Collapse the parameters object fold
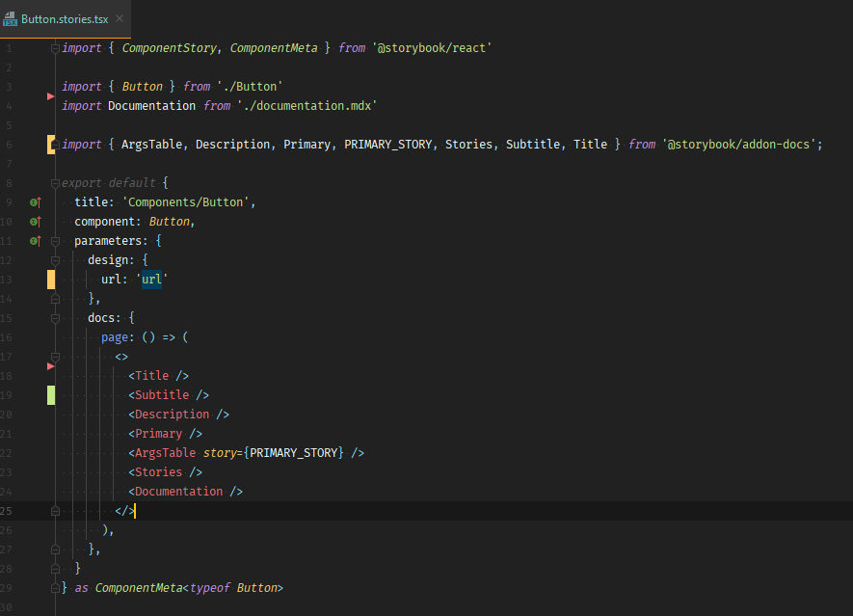This screenshot has height=616, width=853. point(55,241)
